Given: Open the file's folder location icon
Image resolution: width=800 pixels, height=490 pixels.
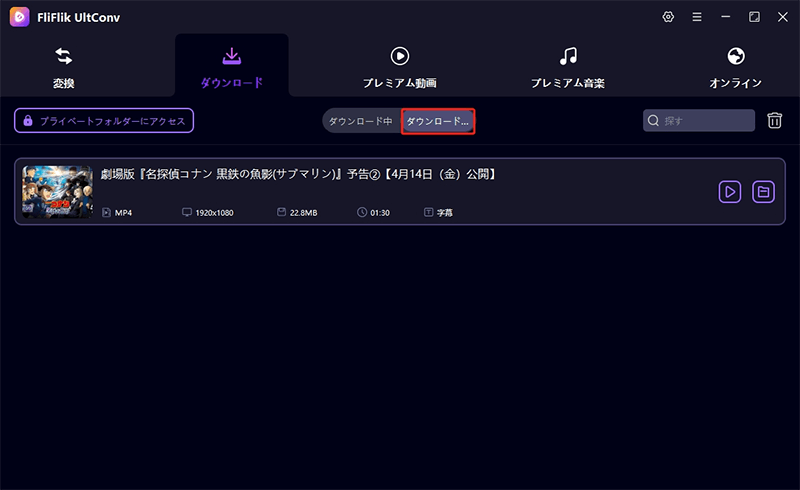Looking at the screenshot, I should pyautogui.click(x=763, y=191).
